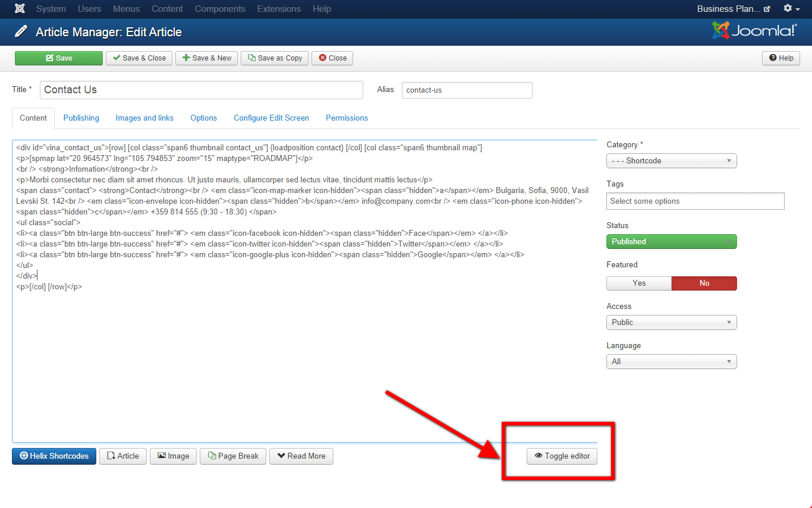Click Save & New with plus icon
Viewport: 812px width, 508px height.
pyautogui.click(x=207, y=58)
